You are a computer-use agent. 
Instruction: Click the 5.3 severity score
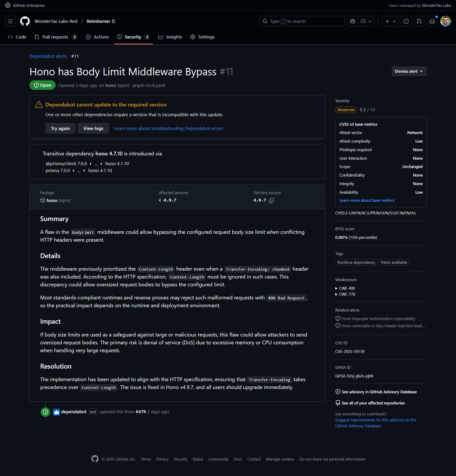[x=363, y=110]
